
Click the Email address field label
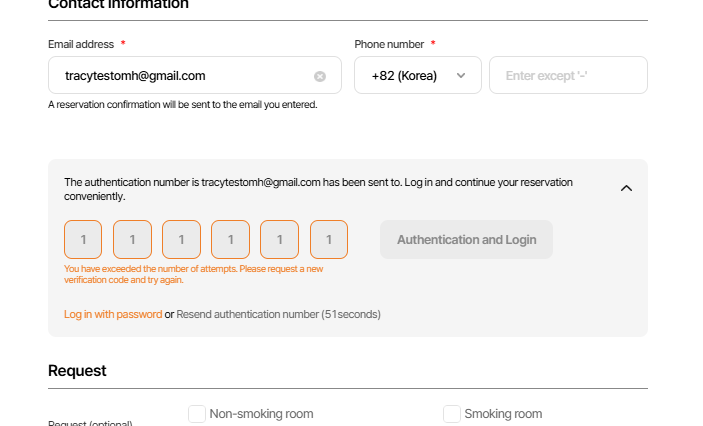click(82, 44)
